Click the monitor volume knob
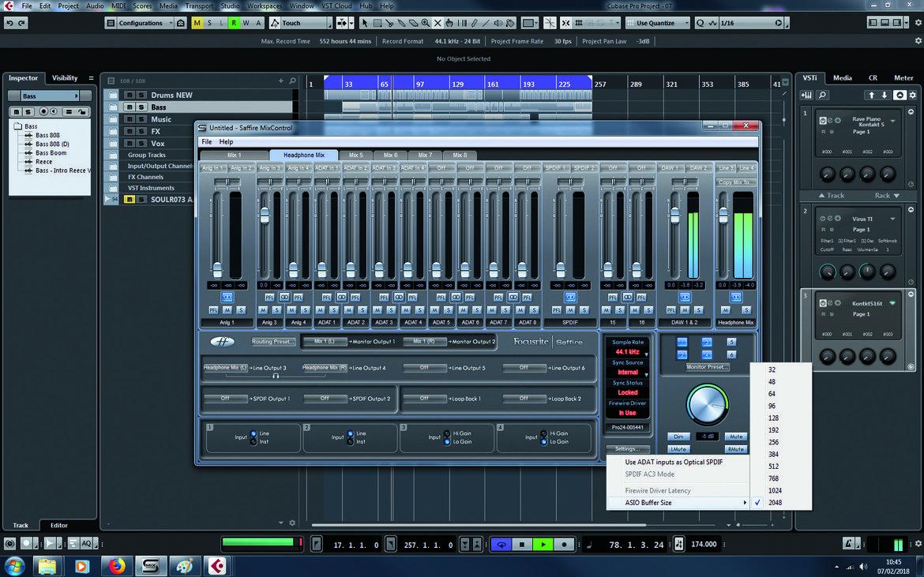 pos(707,405)
